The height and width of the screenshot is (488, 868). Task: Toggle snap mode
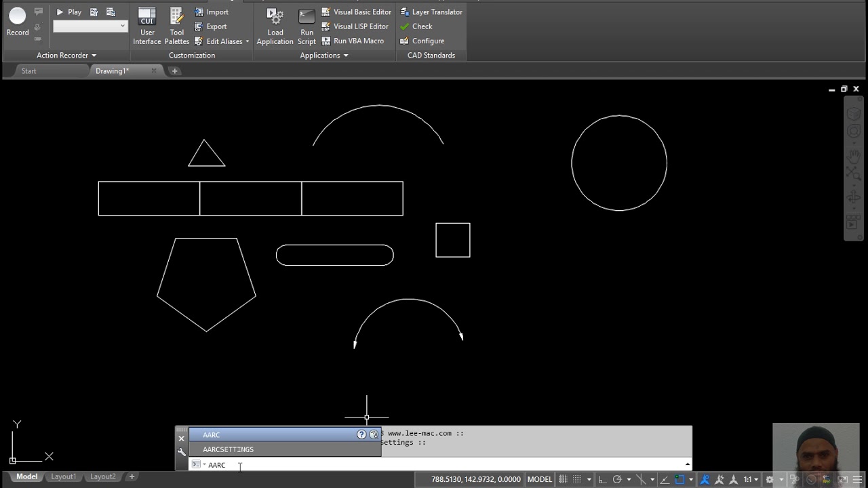[x=577, y=479]
